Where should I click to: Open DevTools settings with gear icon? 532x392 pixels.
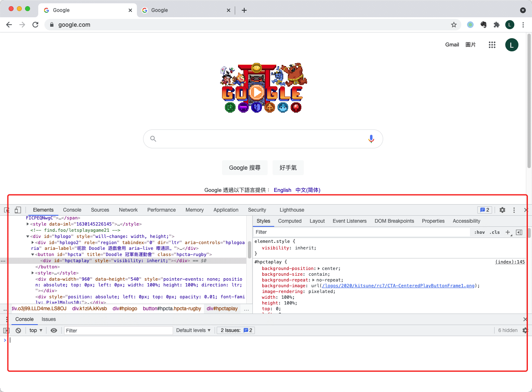(502, 210)
